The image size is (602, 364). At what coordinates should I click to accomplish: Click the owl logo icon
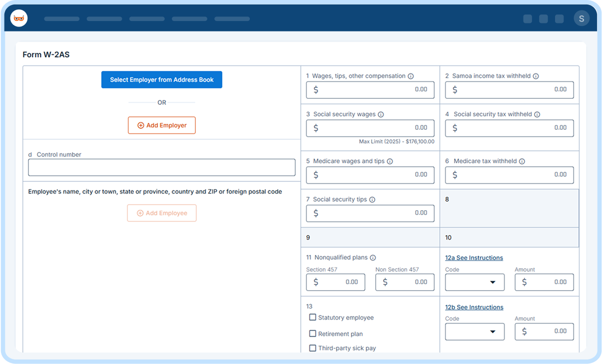19,18
